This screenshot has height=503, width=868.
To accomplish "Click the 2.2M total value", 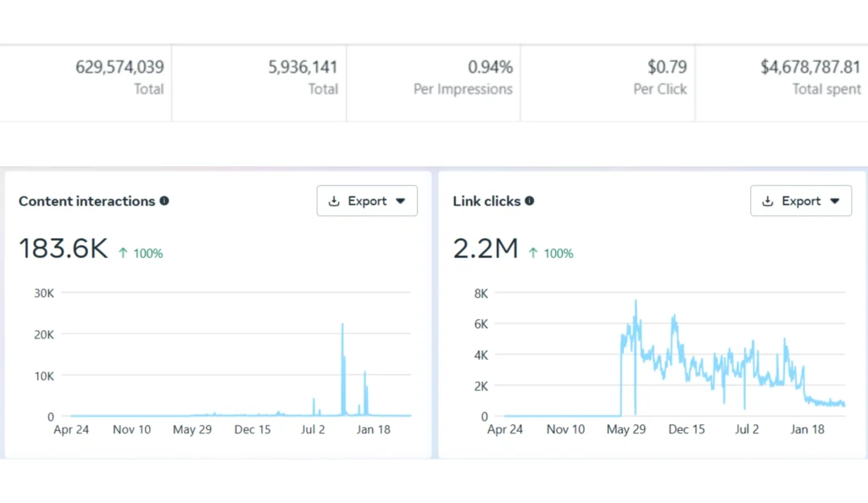I will 486,249.
